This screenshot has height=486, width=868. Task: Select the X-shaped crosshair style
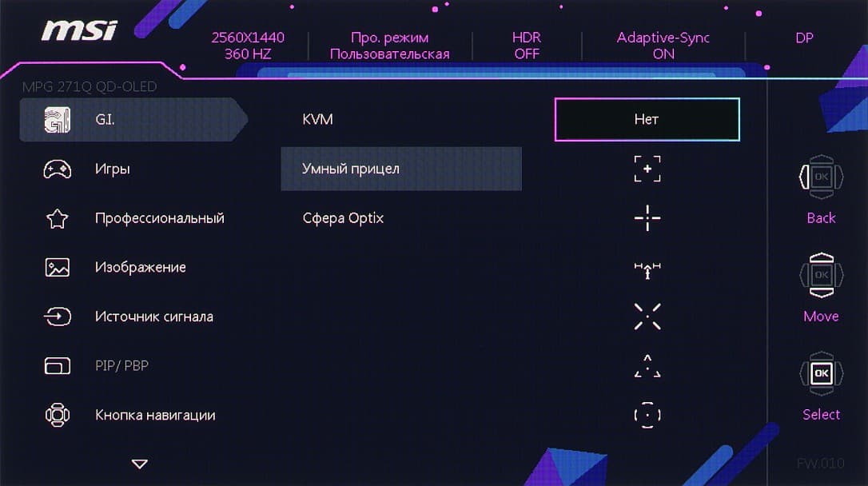coord(647,317)
